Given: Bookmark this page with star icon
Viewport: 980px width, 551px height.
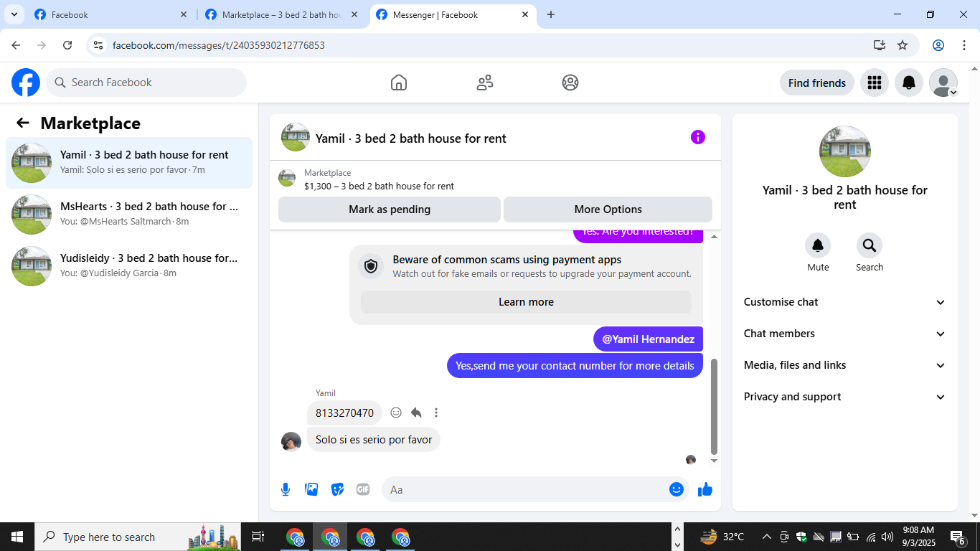Looking at the screenshot, I should click(x=903, y=45).
